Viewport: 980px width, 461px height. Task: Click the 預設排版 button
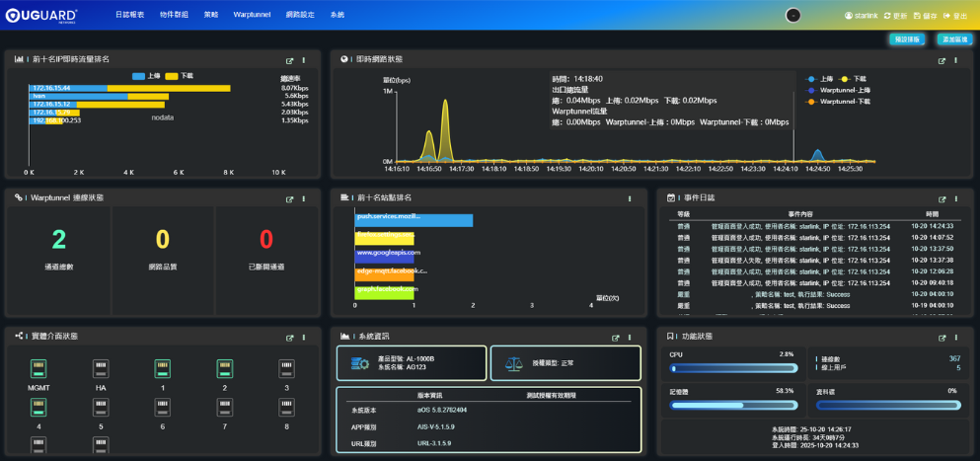pyautogui.click(x=905, y=39)
